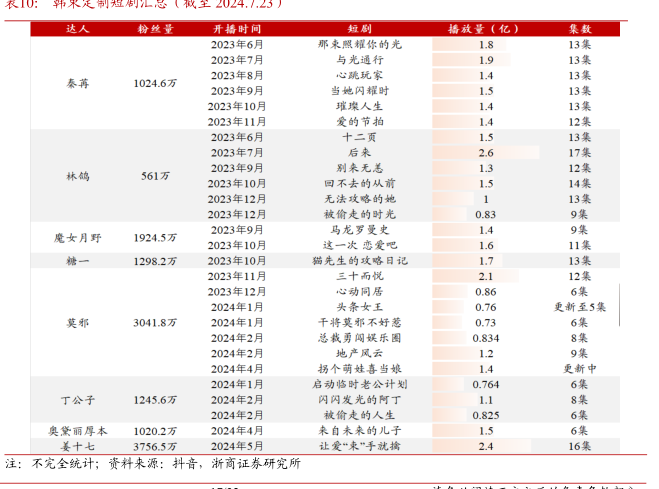Click the 开播时间 column header

click(x=237, y=30)
